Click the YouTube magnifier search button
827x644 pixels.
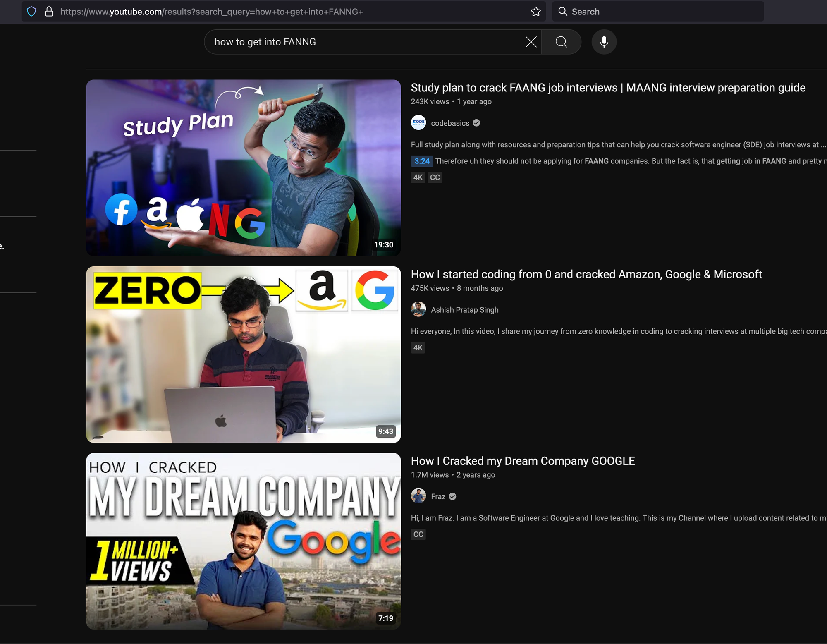561,42
